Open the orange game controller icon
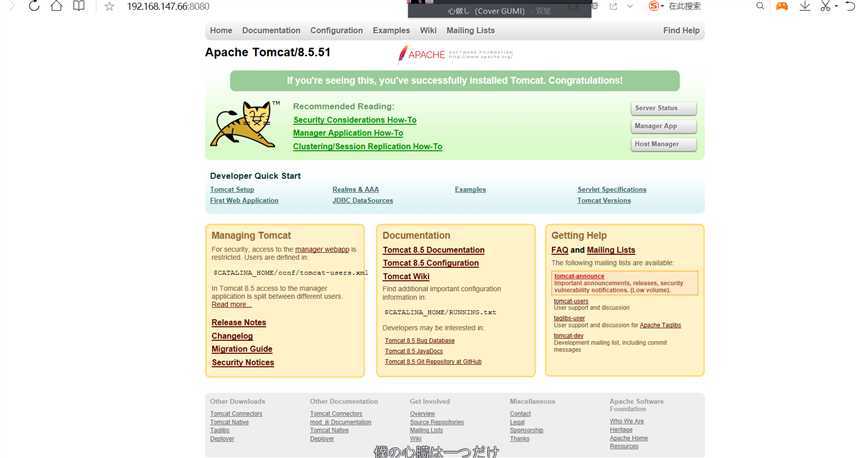The height and width of the screenshot is (458, 857). (x=782, y=6)
